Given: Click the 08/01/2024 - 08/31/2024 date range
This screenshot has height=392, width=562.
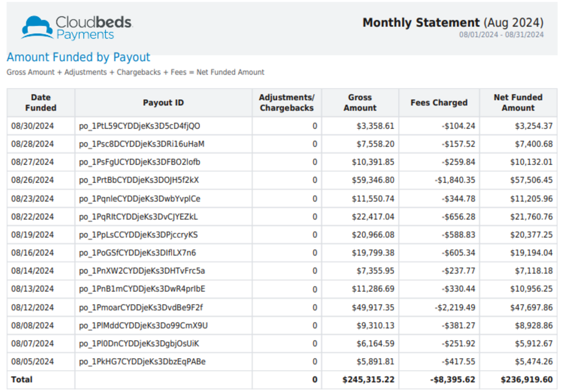Looking at the screenshot, I should (x=501, y=35).
